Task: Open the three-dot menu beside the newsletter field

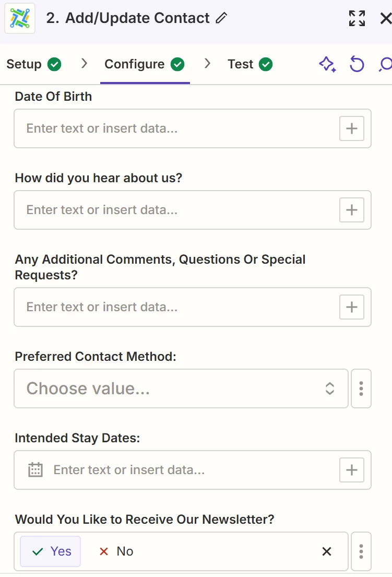Action: [361, 551]
